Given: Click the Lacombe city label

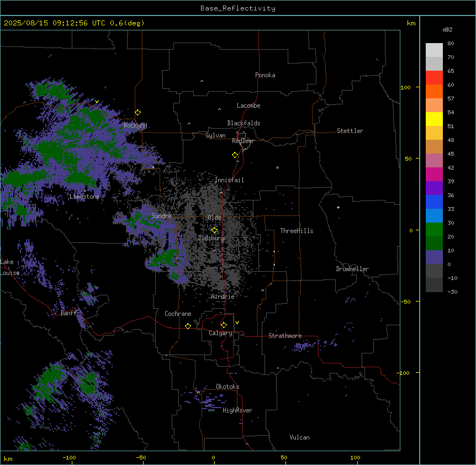Looking at the screenshot, I should (248, 105).
